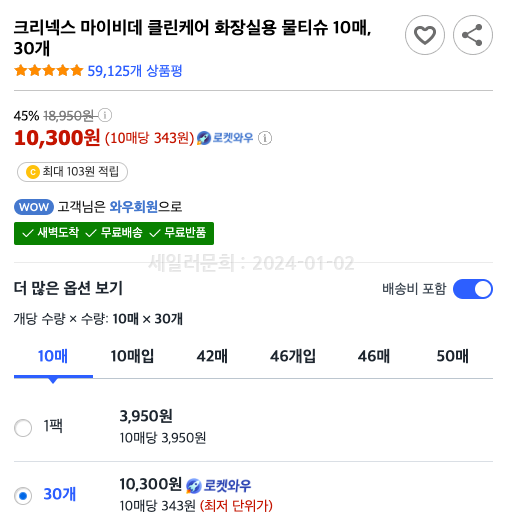Switch to the 42매 tab
506x525 pixels.
(212, 356)
